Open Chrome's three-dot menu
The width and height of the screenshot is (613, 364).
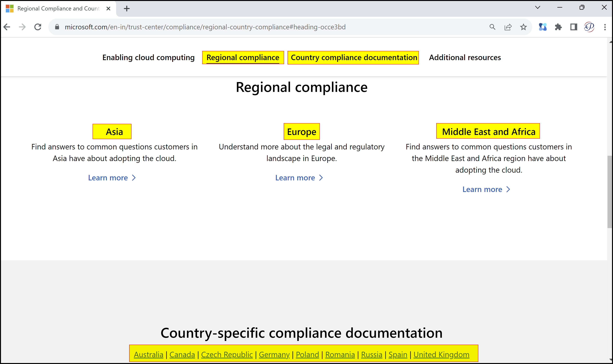605,27
